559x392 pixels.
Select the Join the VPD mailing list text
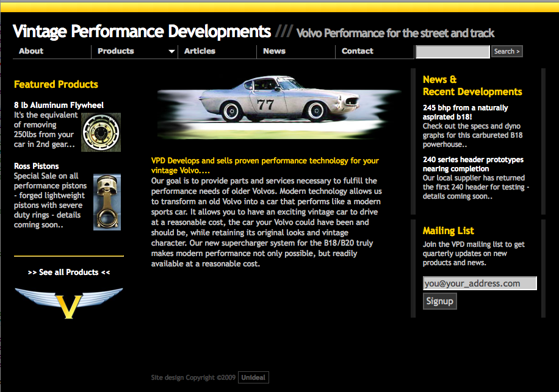(x=474, y=254)
